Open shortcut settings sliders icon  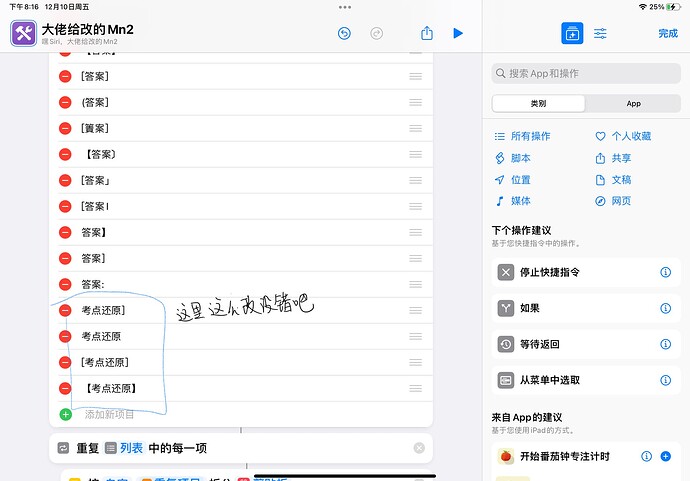click(x=600, y=33)
